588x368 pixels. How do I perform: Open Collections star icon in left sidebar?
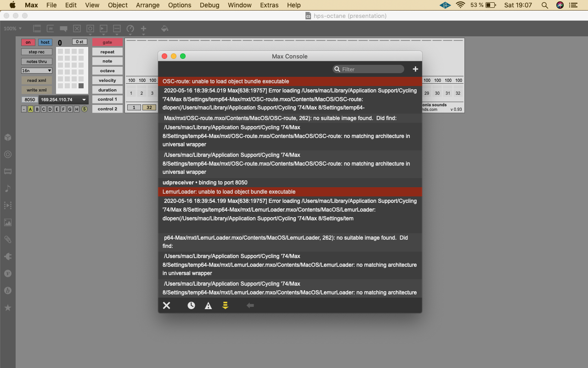click(8, 307)
